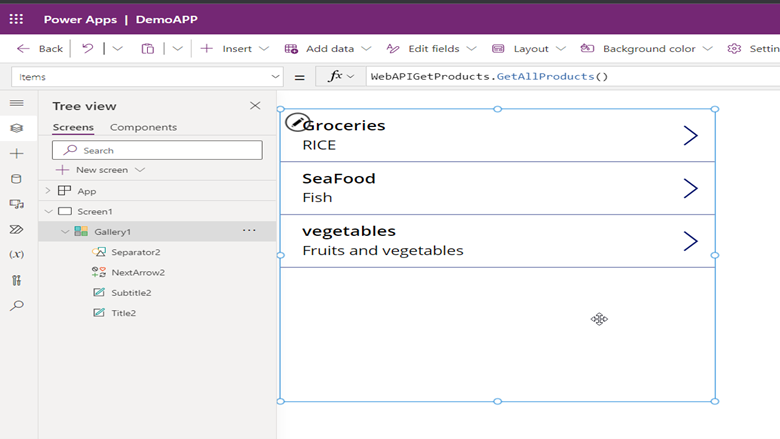
Task: Click the Search magnifier icon in sidebar
Action: (x=16, y=305)
